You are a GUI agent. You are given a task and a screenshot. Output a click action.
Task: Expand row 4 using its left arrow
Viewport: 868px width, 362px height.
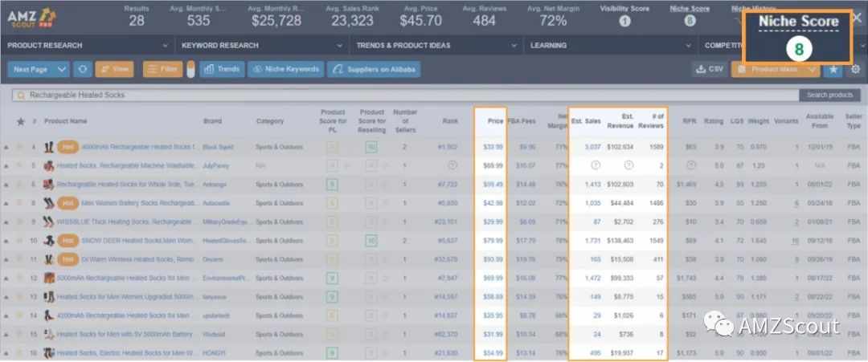[6, 148]
